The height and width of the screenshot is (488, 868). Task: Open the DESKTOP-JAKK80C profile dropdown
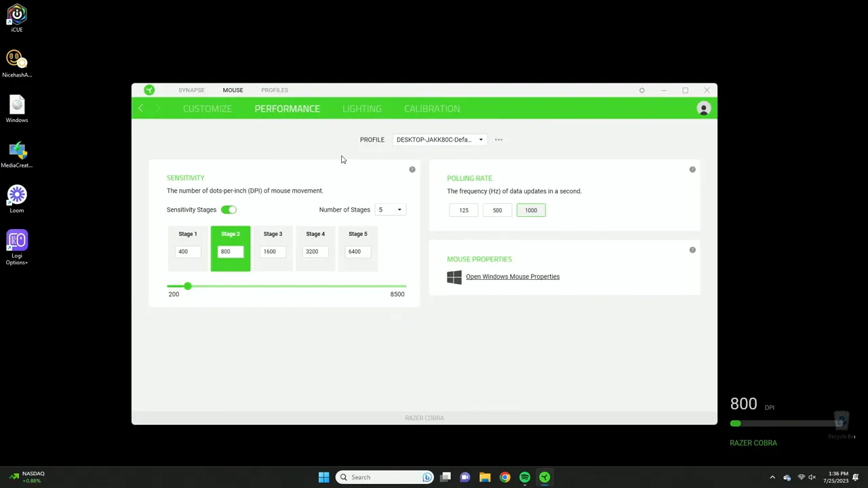point(439,140)
